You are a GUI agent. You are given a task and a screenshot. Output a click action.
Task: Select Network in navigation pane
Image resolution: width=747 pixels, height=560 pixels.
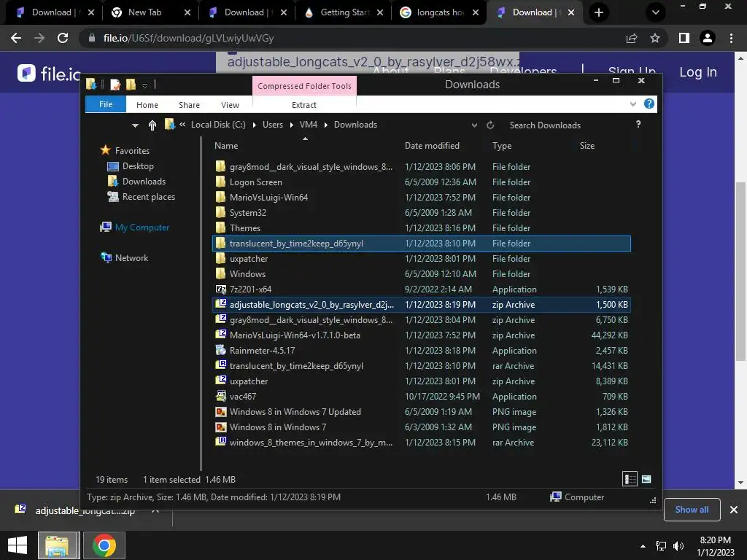click(x=131, y=257)
